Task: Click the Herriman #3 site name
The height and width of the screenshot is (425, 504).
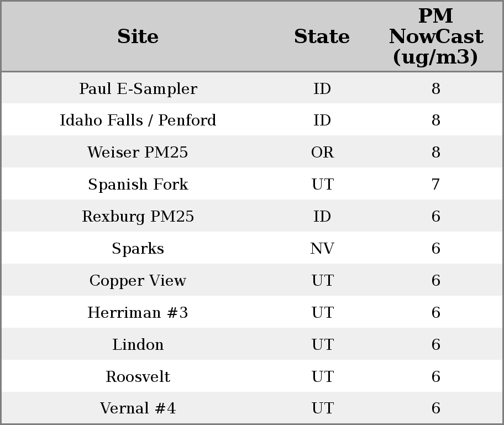Action: 138,313
